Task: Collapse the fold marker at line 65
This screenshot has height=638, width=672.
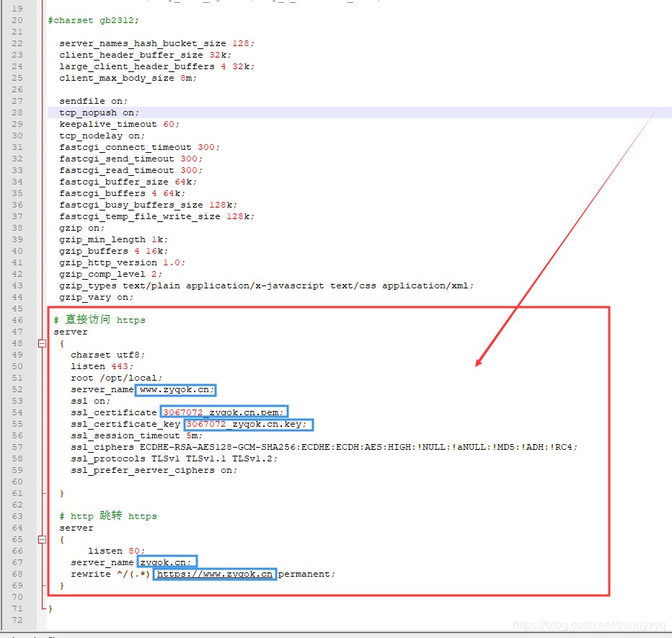Action: [x=42, y=539]
